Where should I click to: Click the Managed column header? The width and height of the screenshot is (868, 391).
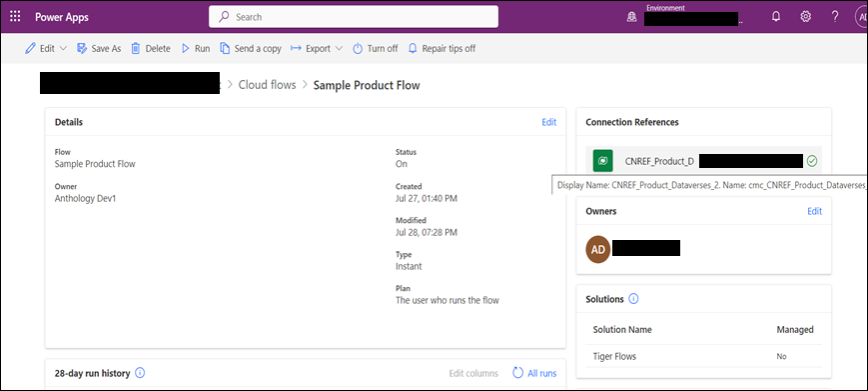click(795, 330)
